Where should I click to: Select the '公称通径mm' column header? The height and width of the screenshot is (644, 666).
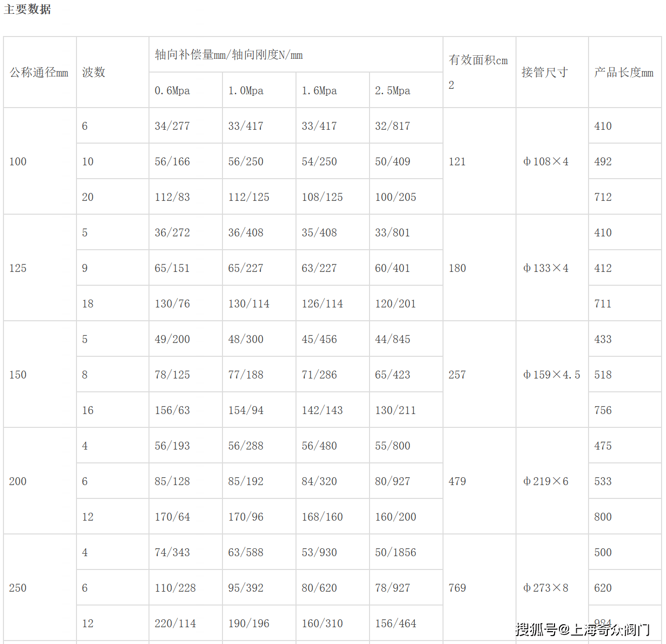[x=39, y=73]
